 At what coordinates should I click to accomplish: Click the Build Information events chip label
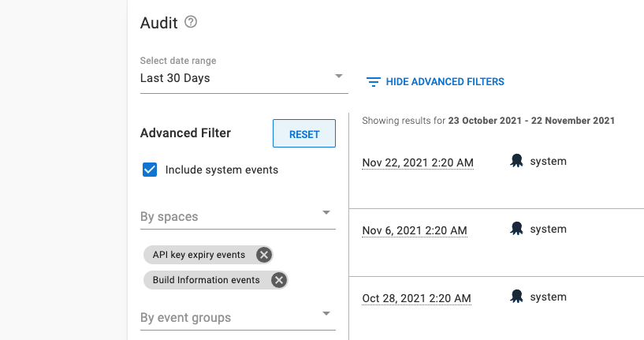point(207,280)
